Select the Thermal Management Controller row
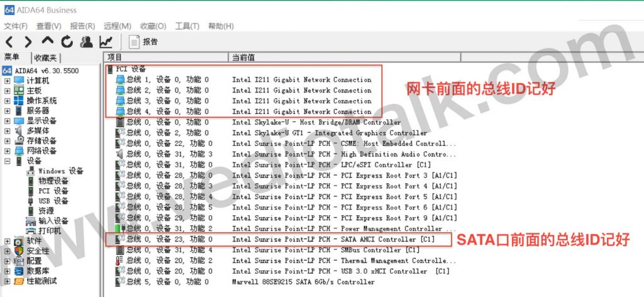Viewport: 644px width, 297px height. pyautogui.click(x=286, y=261)
